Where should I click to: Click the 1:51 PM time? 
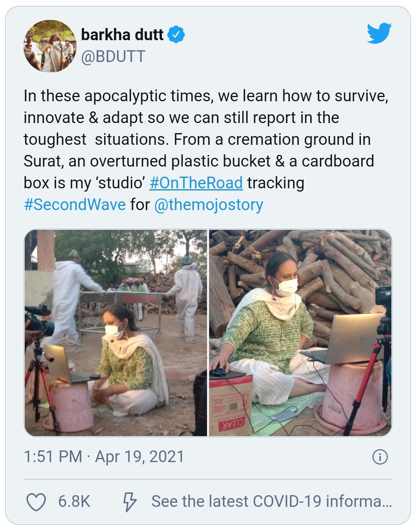pyautogui.click(x=53, y=457)
